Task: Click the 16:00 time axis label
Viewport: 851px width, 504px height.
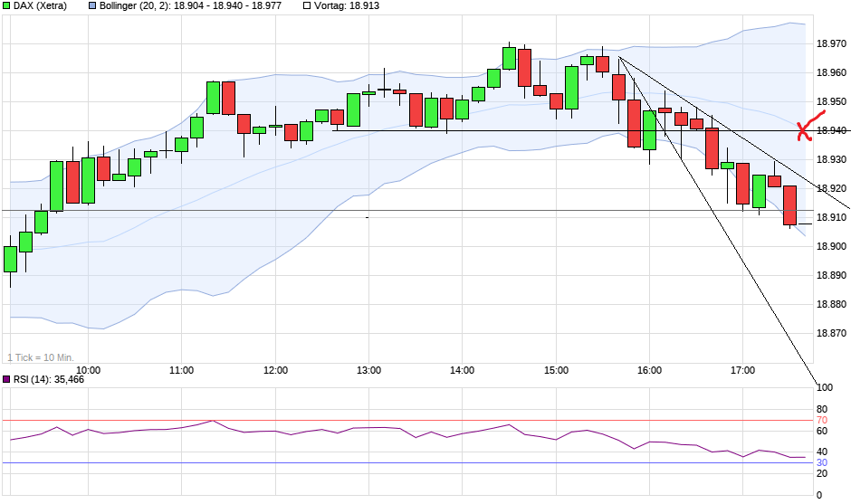Action: [650, 370]
